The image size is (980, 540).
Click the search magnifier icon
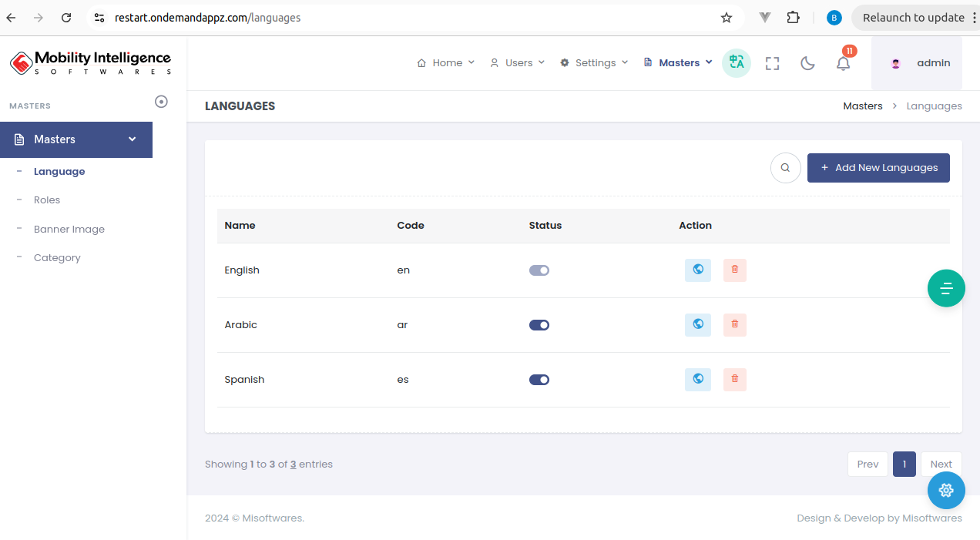click(785, 168)
